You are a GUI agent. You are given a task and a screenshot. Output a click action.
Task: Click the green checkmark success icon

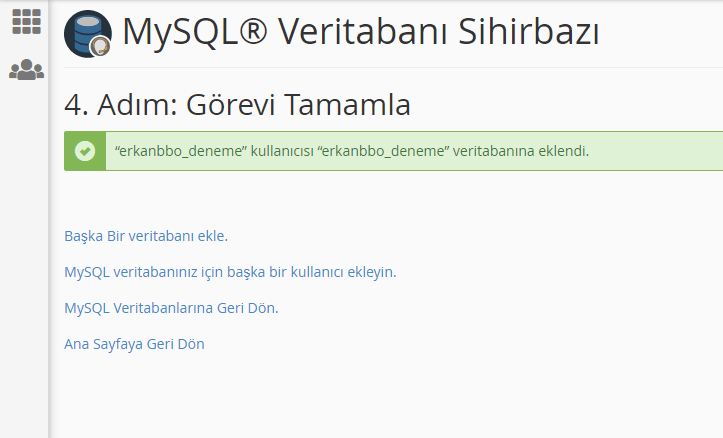(x=85, y=151)
